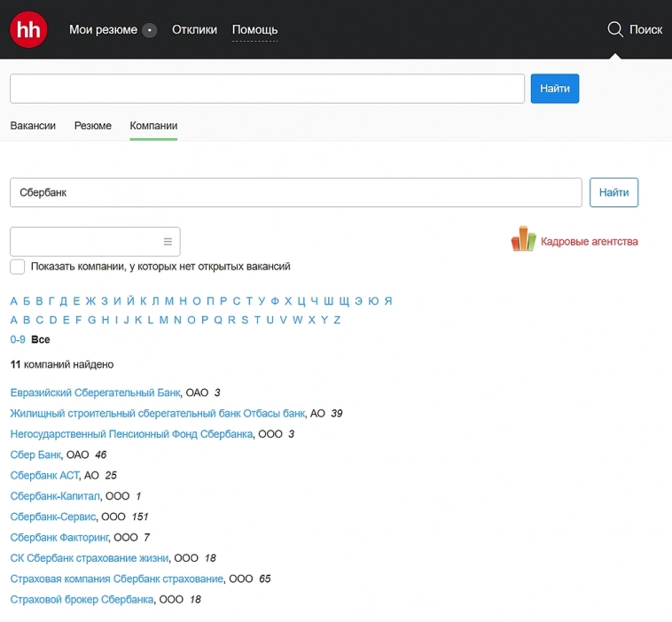Filter companies by the 0-9 link

[x=18, y=339]
